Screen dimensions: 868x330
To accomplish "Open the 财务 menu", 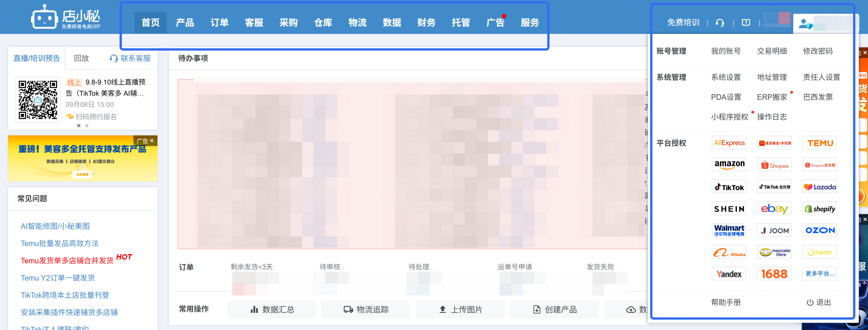I will (426, 23).
